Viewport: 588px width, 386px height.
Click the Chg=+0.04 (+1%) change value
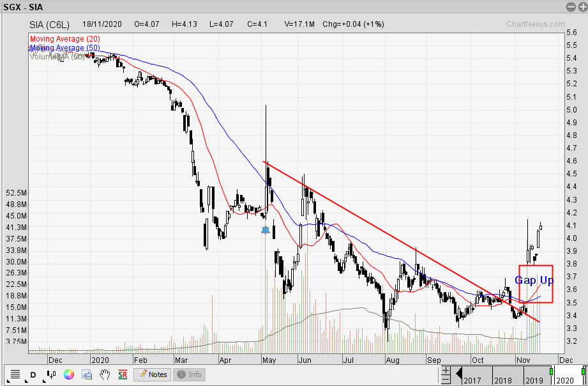coord(353,24)
